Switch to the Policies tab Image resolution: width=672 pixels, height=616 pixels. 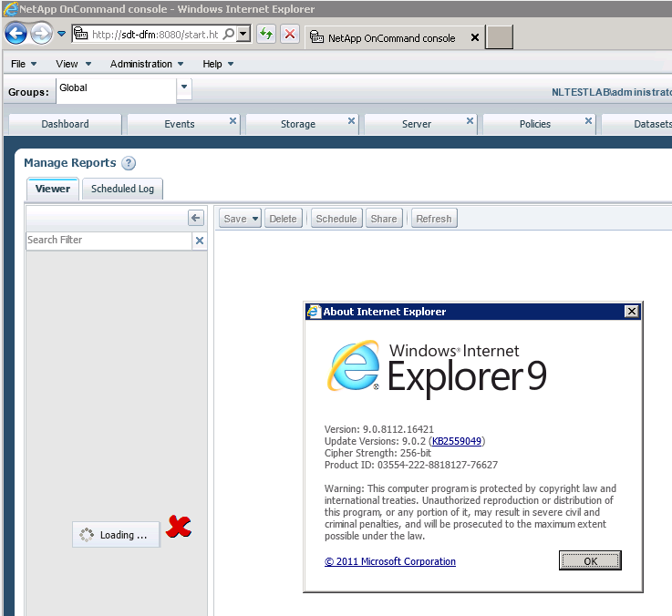(535, 124)
